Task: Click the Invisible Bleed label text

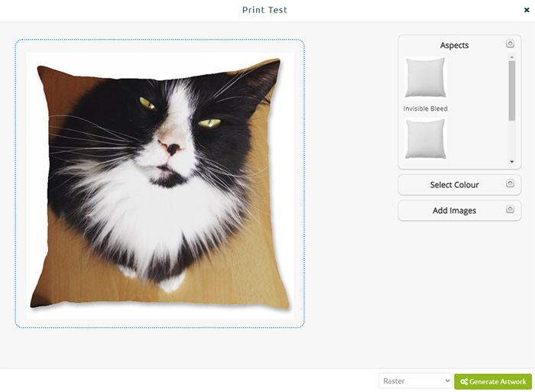Action: tap(425, 109)
